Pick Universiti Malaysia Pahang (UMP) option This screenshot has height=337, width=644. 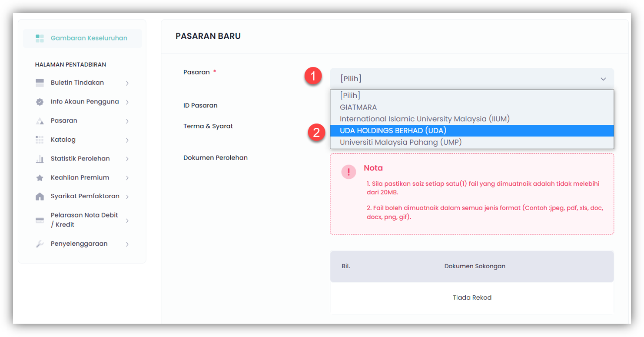click(x=400, y=142)
